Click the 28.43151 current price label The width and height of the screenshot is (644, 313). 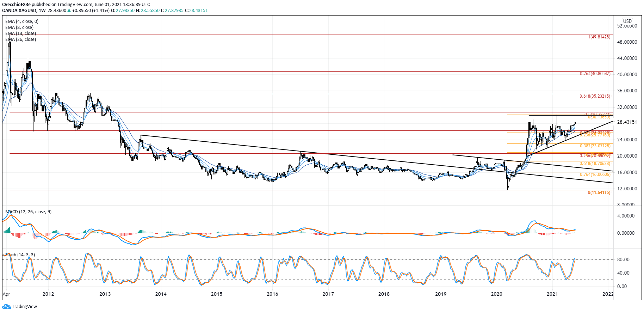coord(627,122)
